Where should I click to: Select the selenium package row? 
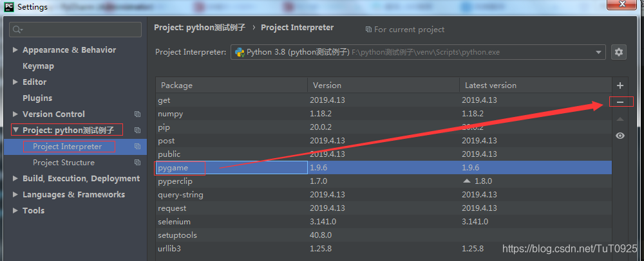point(384,222)
